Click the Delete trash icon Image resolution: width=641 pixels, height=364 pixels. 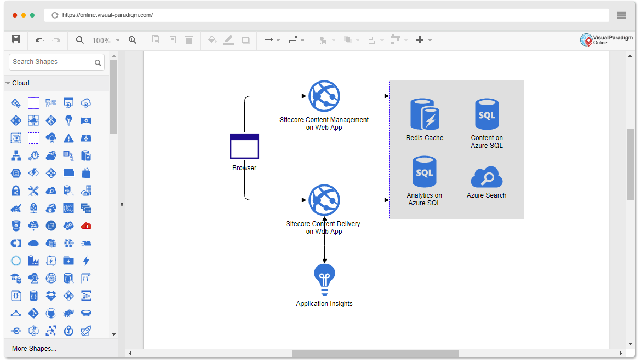[189, 39]
